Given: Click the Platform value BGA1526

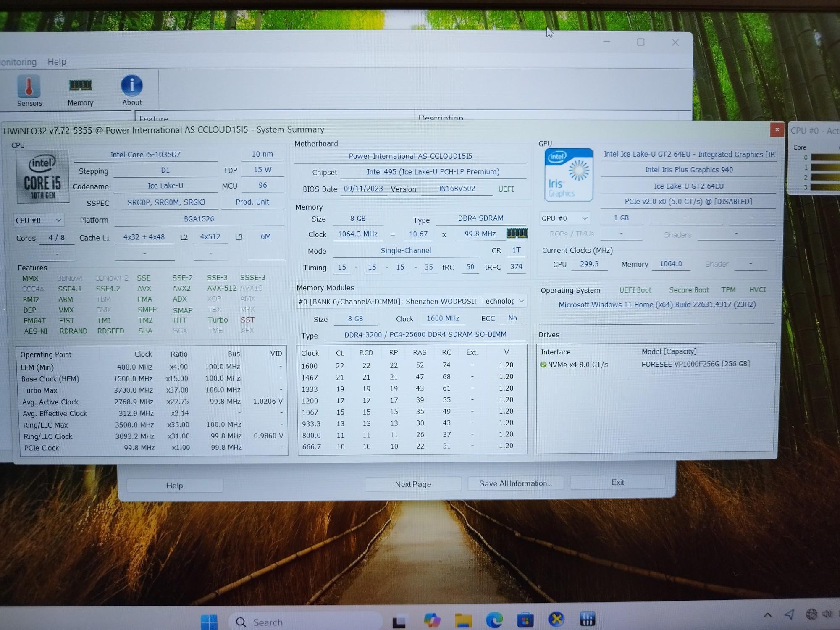Looking at the screenshot, I should (x=199, y=219).
